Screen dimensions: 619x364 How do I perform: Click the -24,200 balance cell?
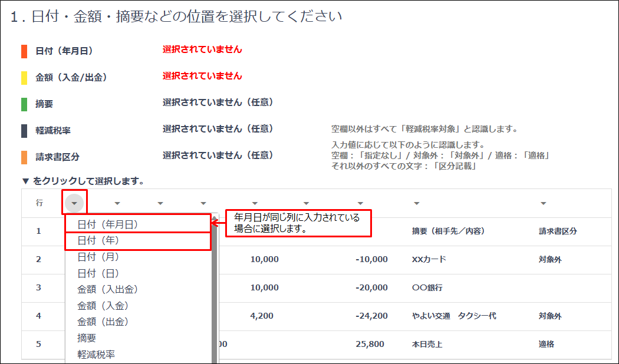point(371,316)
